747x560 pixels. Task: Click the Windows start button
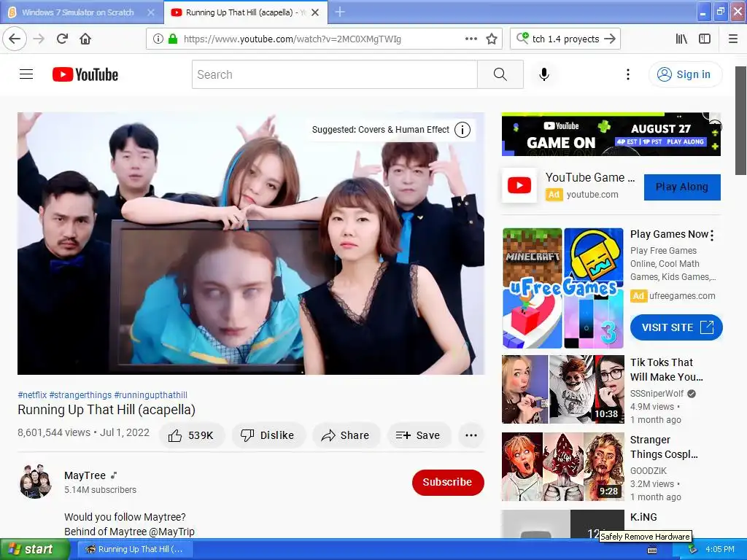[34, 550]
